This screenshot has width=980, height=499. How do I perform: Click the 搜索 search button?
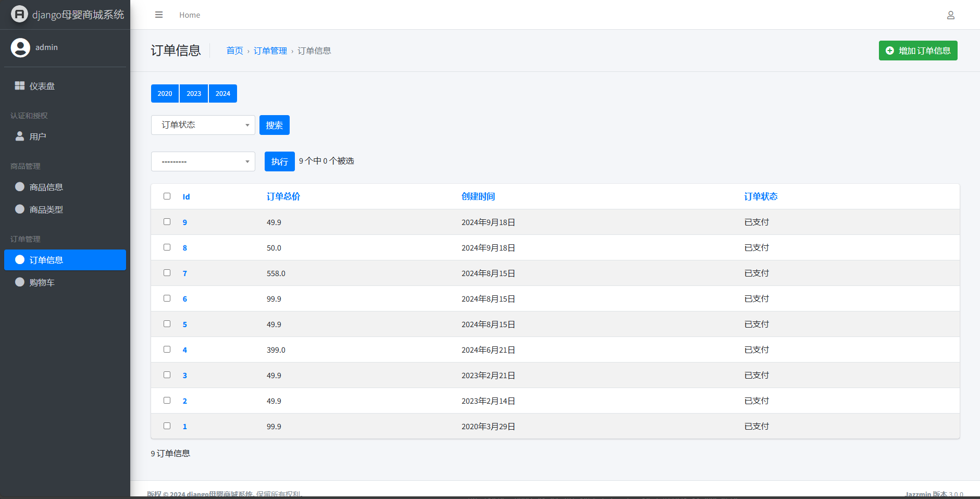coord(275,125)
